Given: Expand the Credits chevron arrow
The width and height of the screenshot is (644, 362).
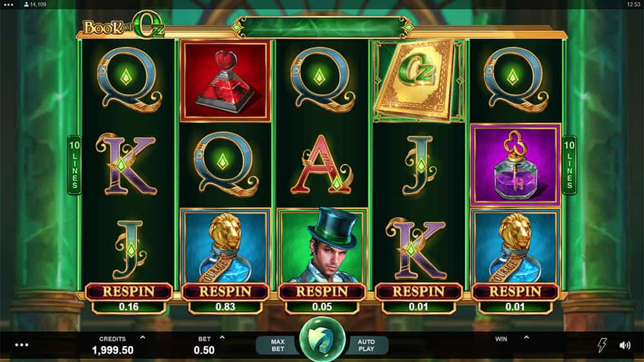Looking at the screenshot, I should (142, 338).
